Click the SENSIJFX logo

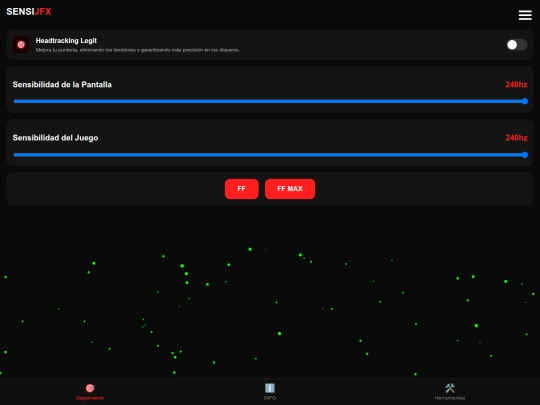point(29,12)
